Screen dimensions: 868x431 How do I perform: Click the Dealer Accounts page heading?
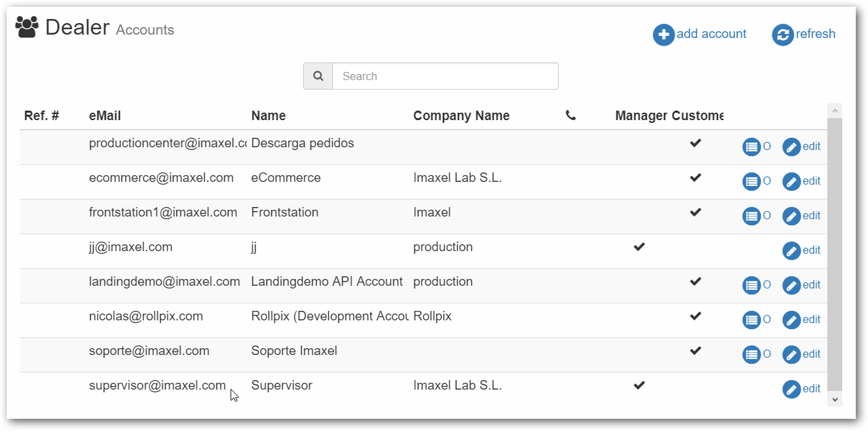click(110, 28)
